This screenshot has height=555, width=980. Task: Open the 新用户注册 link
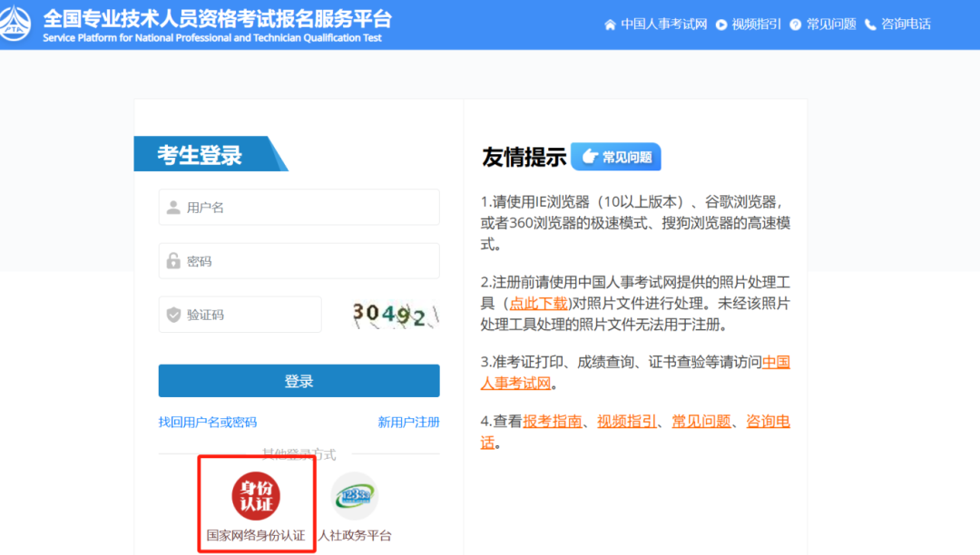(407, 422)
